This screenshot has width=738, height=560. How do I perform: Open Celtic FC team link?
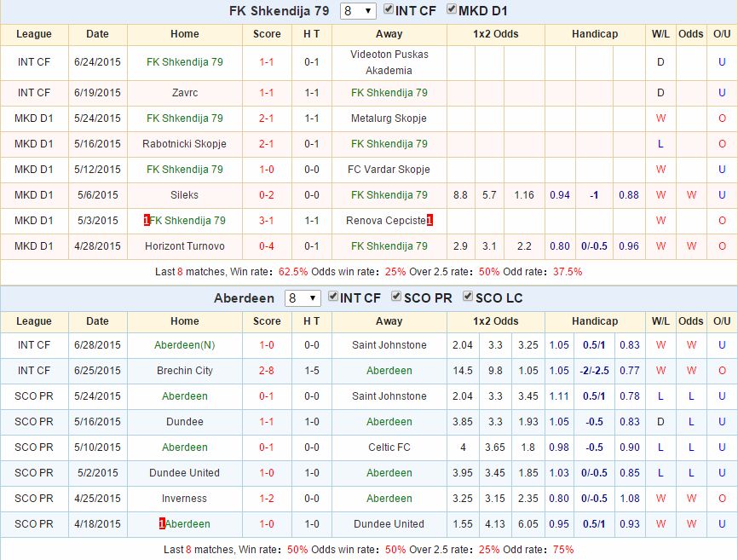(389, 447)
